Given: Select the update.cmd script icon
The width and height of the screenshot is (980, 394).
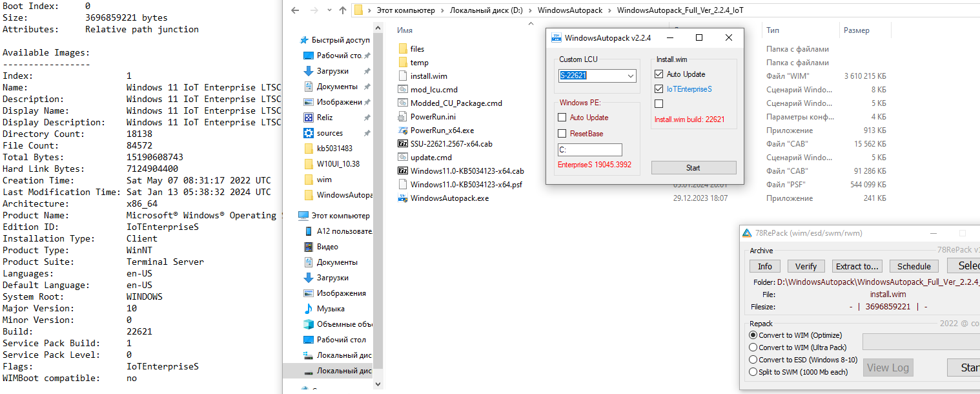Looking at the screenshot, I should click(x=403, y=157).
